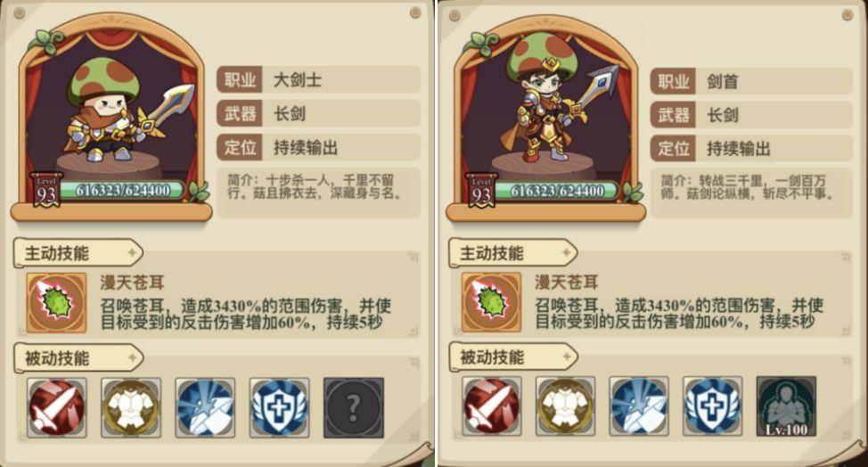Click the blue shield cross skill in right panel
868x467 pixels.
[712, 406]
